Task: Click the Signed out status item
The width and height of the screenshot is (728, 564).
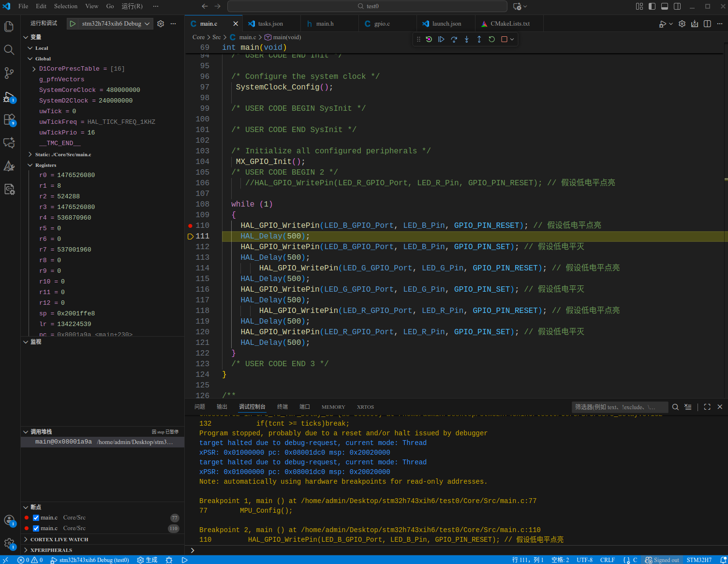Action: point(662,560)
